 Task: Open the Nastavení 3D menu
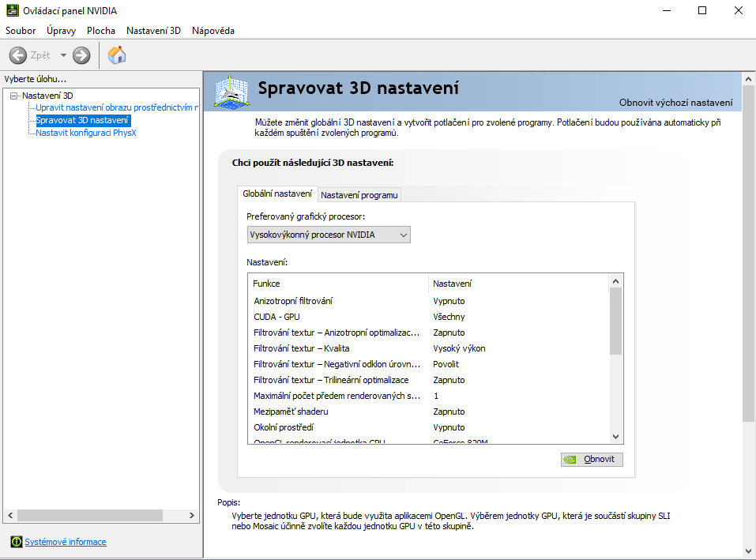click(x=153, y=30)
